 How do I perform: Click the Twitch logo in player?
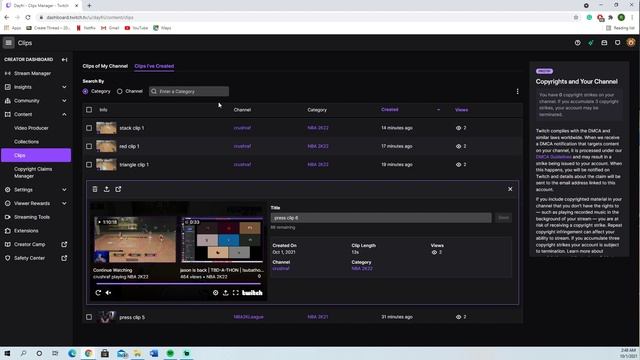[x=252, y=293]
